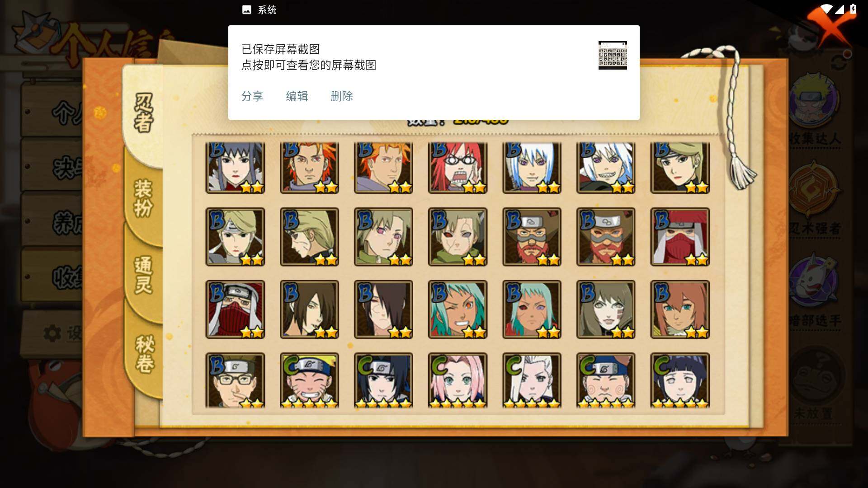Switch to the 秘卷 side tab

[144, 354]
